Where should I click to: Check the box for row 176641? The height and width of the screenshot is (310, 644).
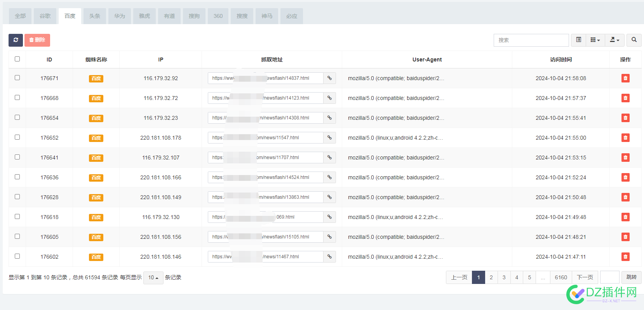(x=17, y=157)
